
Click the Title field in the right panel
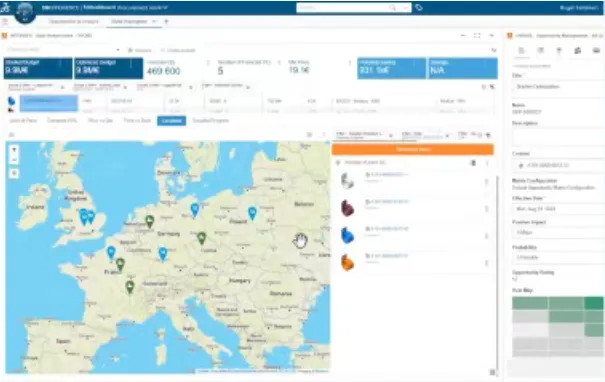[x=558, y=87]
